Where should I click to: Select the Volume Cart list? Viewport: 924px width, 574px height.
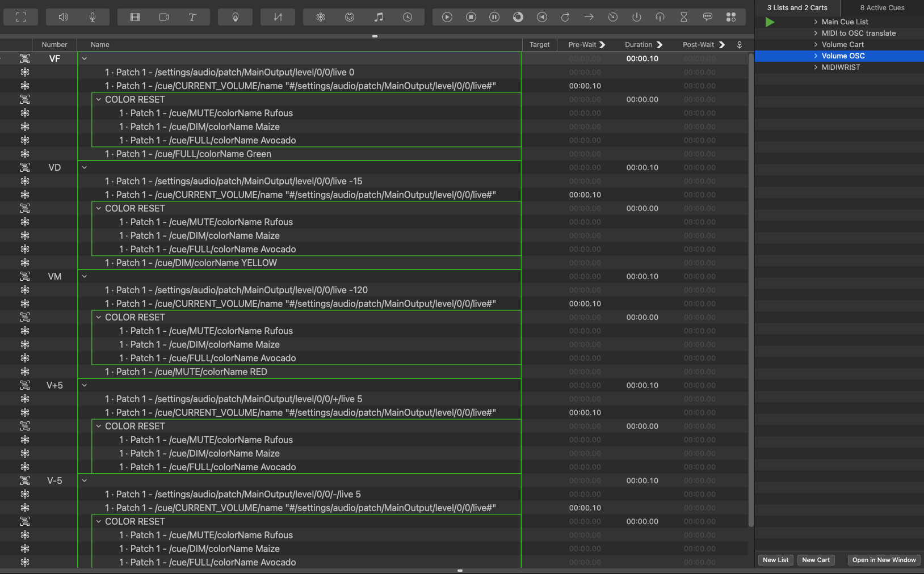coord(842,45)
